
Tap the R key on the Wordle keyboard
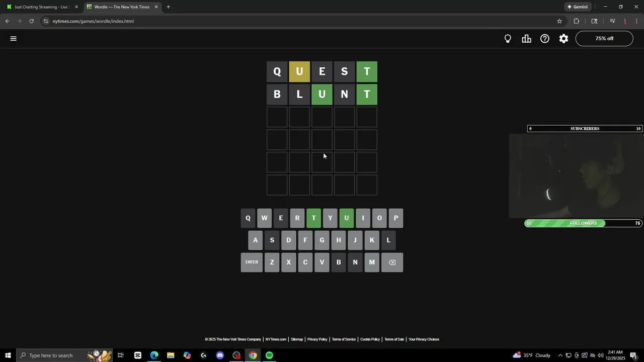coord(297,218)
